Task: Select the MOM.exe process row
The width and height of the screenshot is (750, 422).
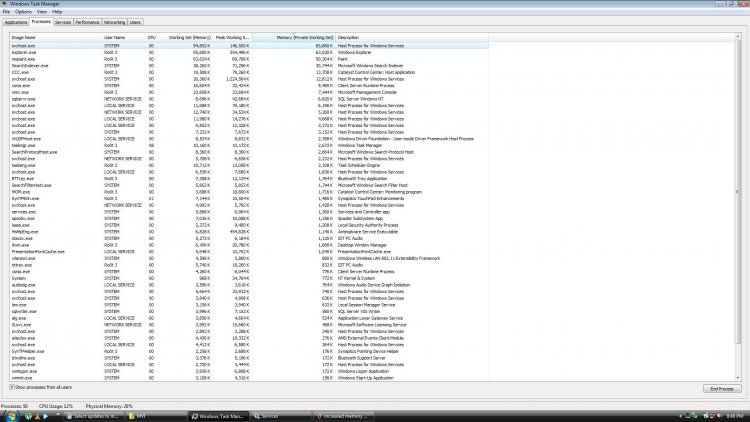Action: pyautogui.click(x=249, y=192)
